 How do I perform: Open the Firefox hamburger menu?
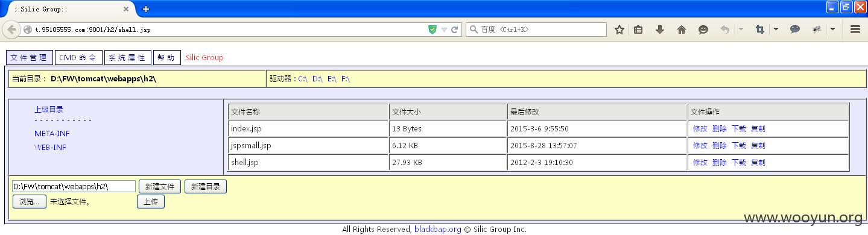[x=855, y=30]
